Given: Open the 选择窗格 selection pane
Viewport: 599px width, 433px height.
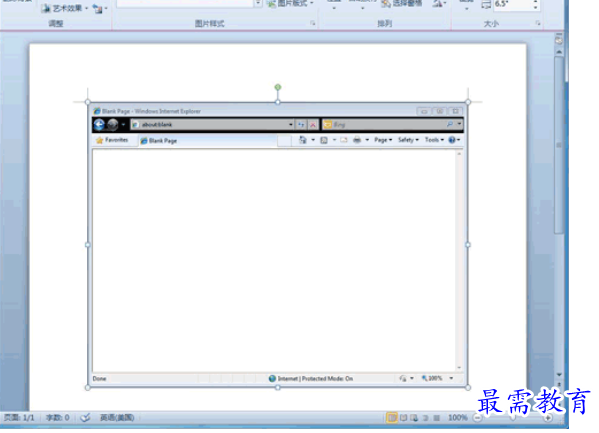Looking at the screenshot, I should [x=402, y=3].
